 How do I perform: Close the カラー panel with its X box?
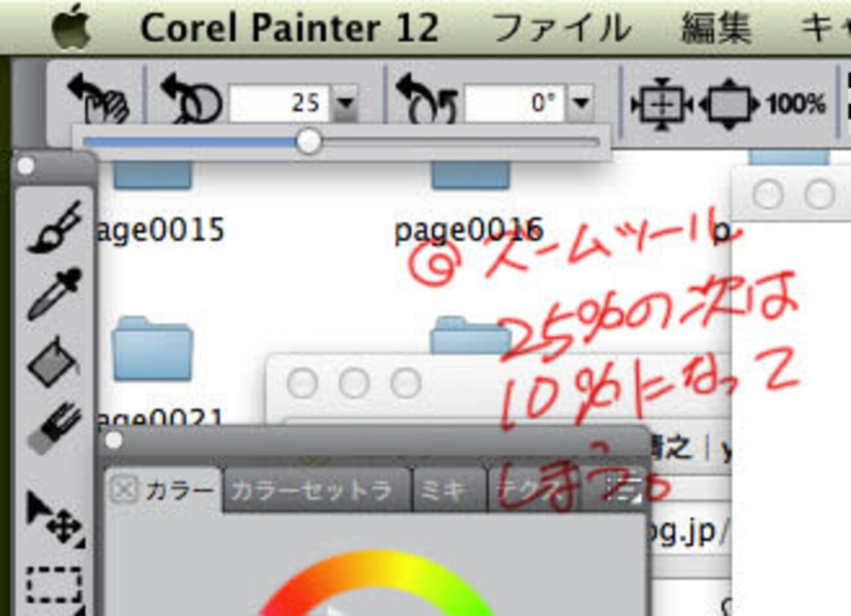(123, 490)
